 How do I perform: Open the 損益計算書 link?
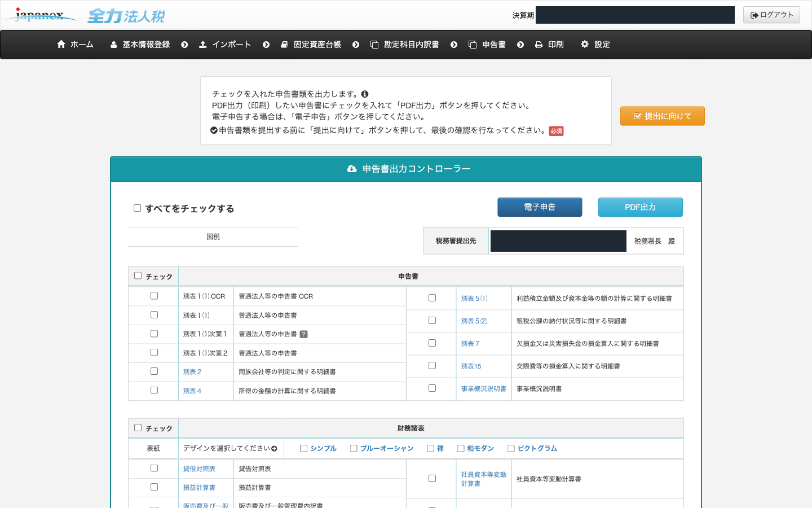(199, 488)
